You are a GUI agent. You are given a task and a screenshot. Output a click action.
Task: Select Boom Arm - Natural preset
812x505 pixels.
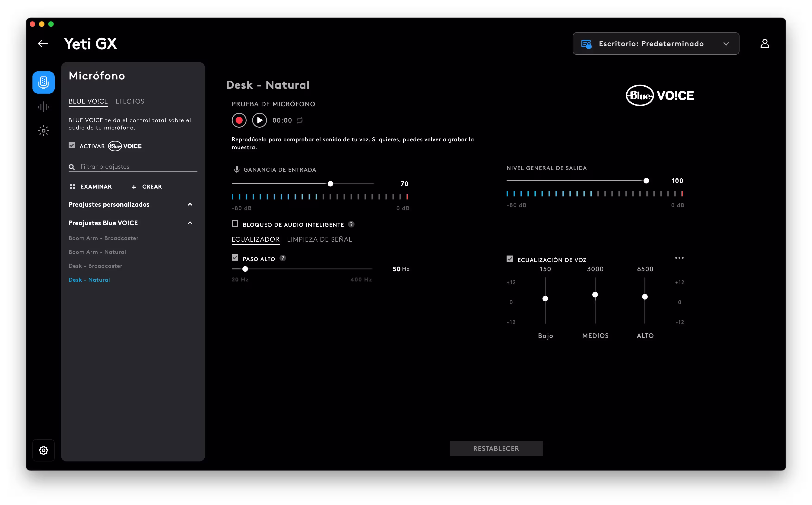point(97,252)
